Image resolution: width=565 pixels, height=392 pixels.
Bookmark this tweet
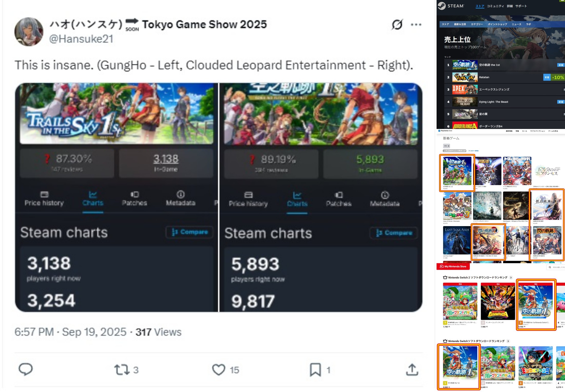pyautogui.click(x=315, y=370)
